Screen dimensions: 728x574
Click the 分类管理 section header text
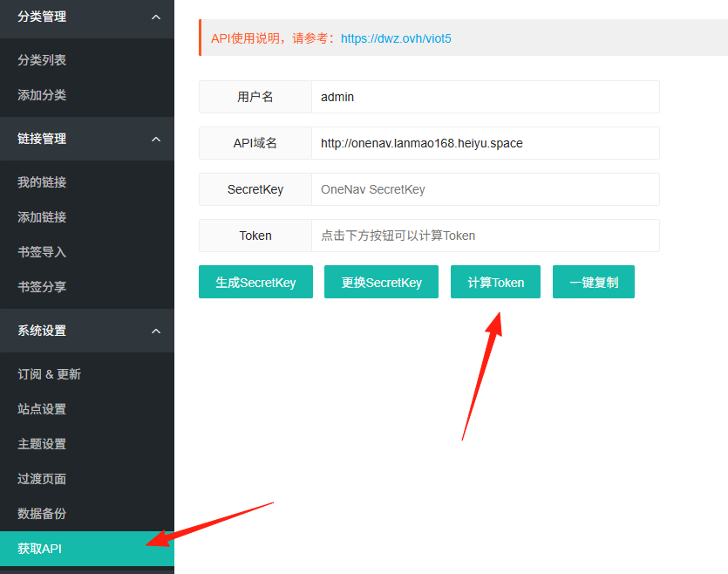pos(42,17)
